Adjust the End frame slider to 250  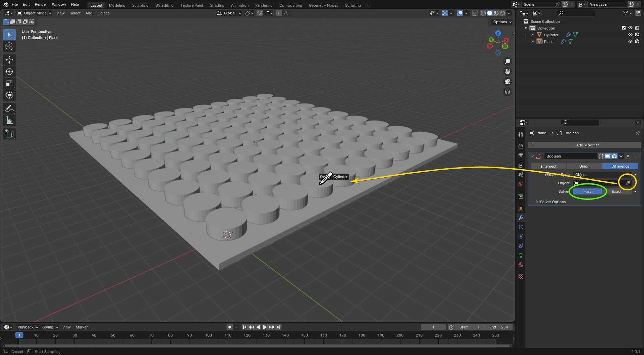click(498, 327)
